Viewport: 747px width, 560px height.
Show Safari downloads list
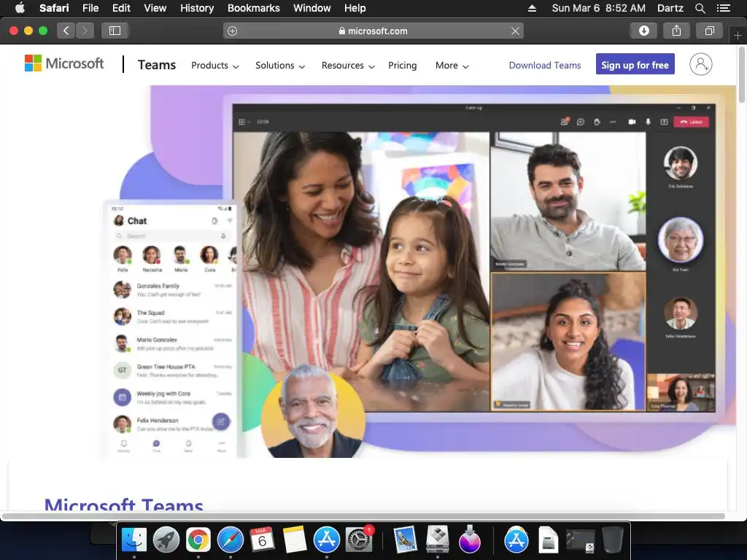tap(643, 31)
